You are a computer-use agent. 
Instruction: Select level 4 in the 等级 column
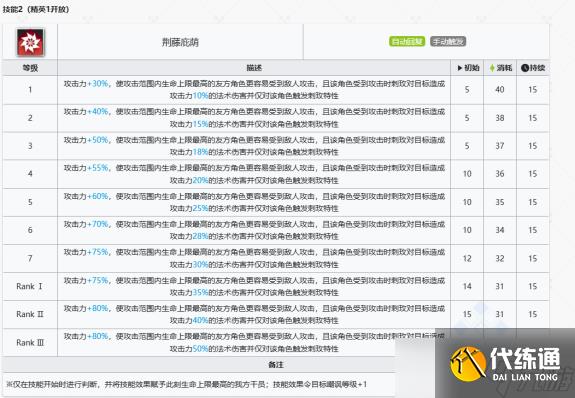[x=30, y=174]
